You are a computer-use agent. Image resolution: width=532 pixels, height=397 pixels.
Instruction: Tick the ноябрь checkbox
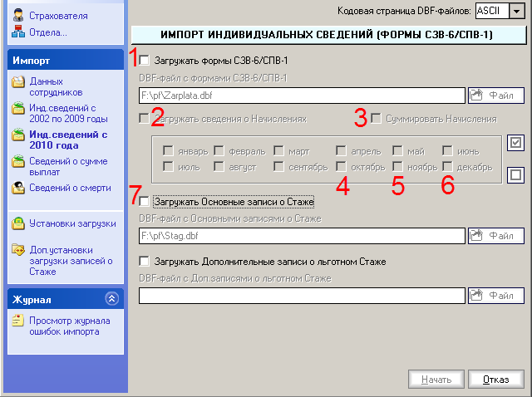(x=397, y=166)
